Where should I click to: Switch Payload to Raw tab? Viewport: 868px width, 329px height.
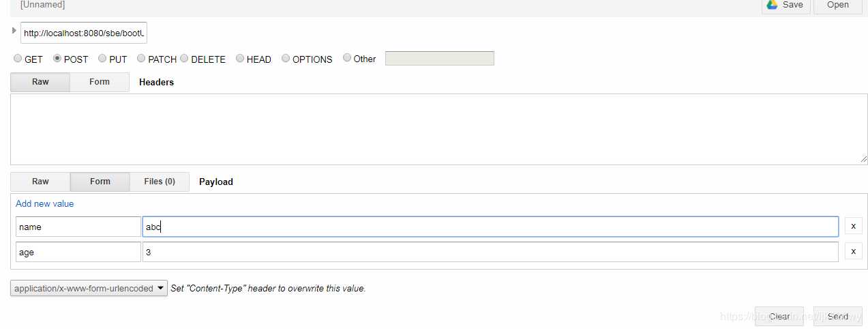40,182
